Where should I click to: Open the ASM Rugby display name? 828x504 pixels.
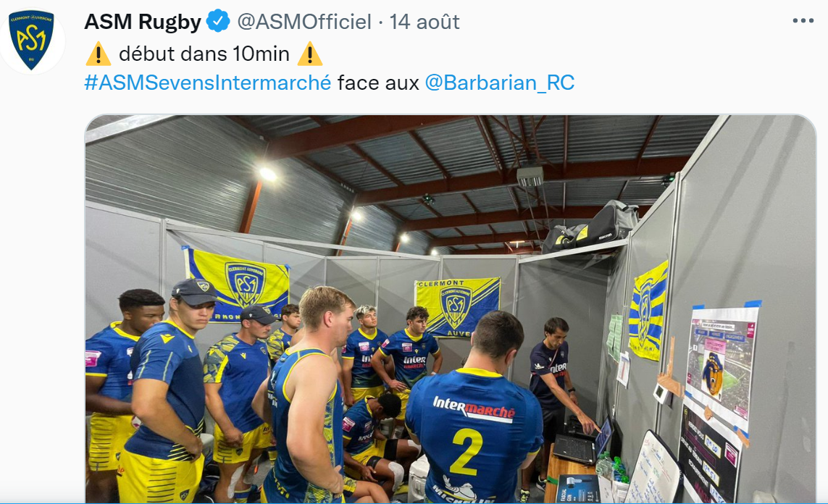pyautogui.click(x=143, y=22)
